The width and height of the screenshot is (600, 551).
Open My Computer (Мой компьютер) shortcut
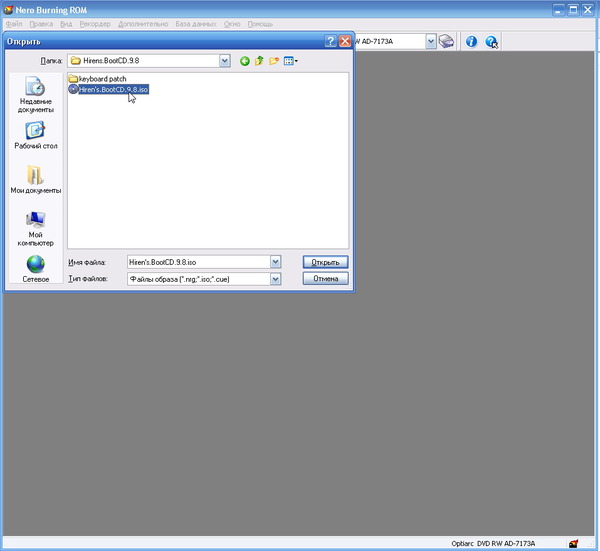[x=36, y=228]
